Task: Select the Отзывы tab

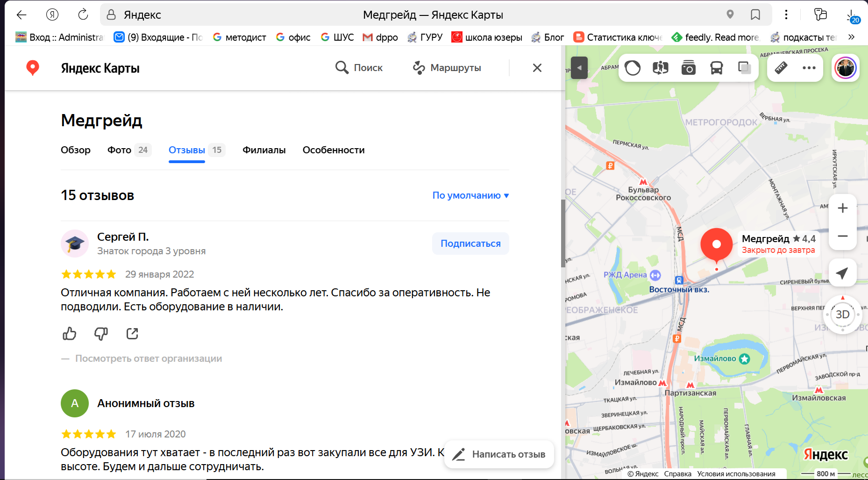Action: point(197,150)
